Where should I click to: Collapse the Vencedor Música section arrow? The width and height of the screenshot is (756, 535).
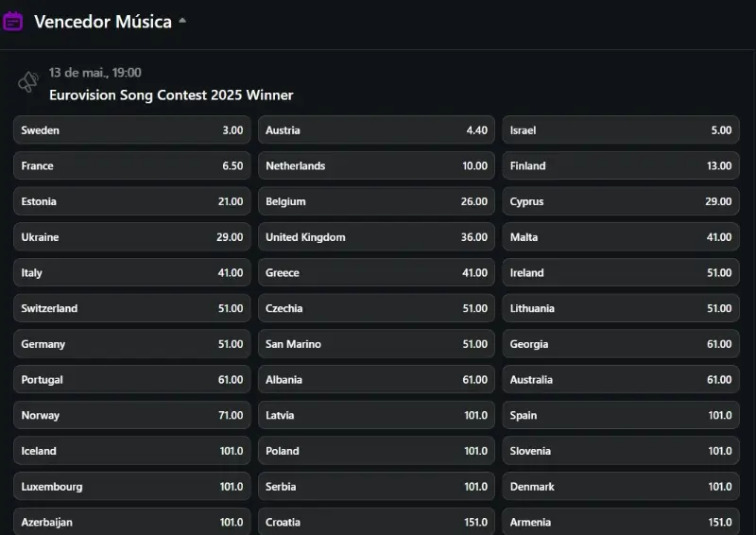coord(182,20)
